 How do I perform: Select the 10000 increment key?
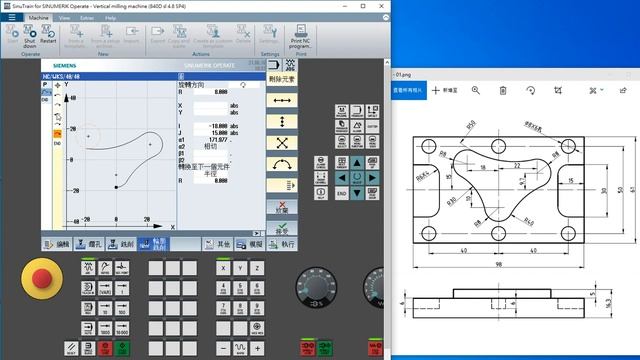click(122, 328)
